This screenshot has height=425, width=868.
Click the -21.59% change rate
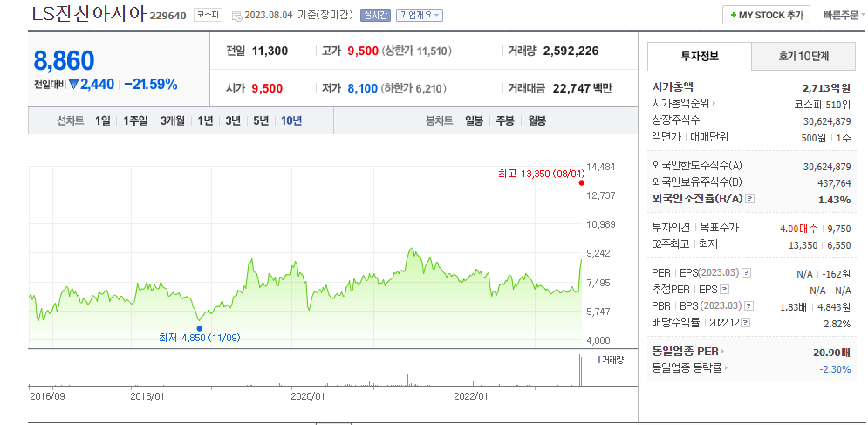(x=151, y=85)
